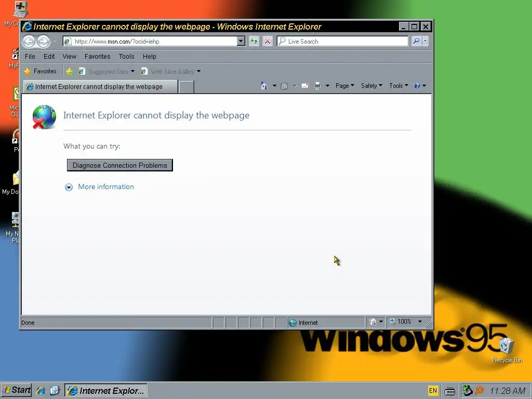The image size is (532, 399).
Task: Click the Start button
Action: (x=16, y=390)
